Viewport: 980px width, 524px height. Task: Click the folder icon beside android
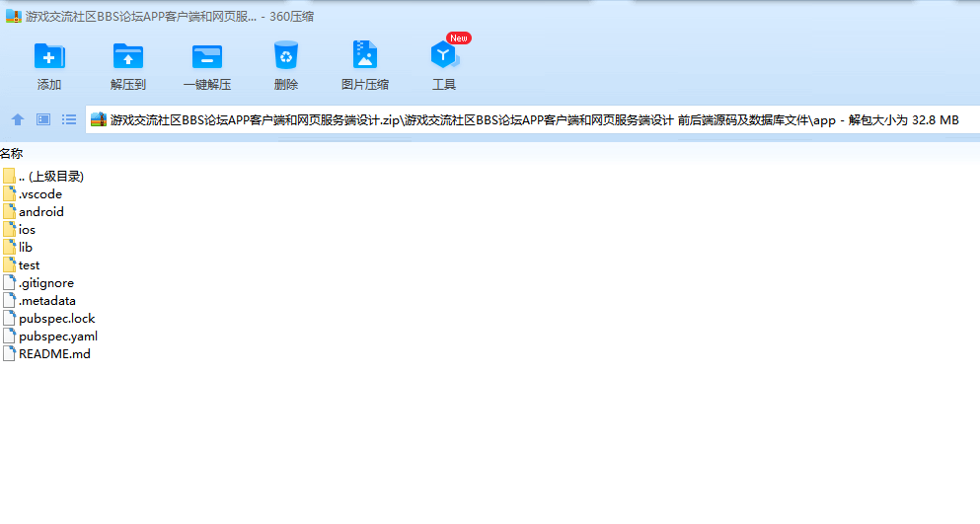tap(9, 211)
